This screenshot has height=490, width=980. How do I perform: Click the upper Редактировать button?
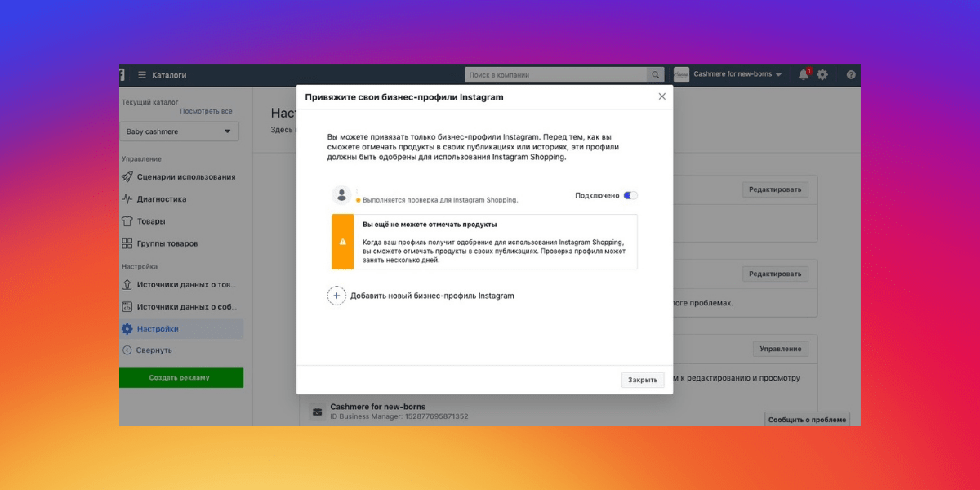click(776, 189)
